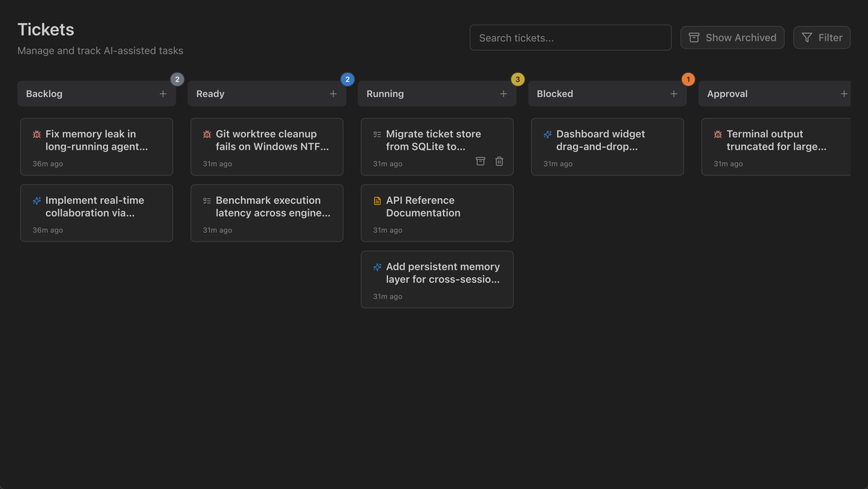Add a new ticket to the Approval column
868x489 pixels.
843,93
